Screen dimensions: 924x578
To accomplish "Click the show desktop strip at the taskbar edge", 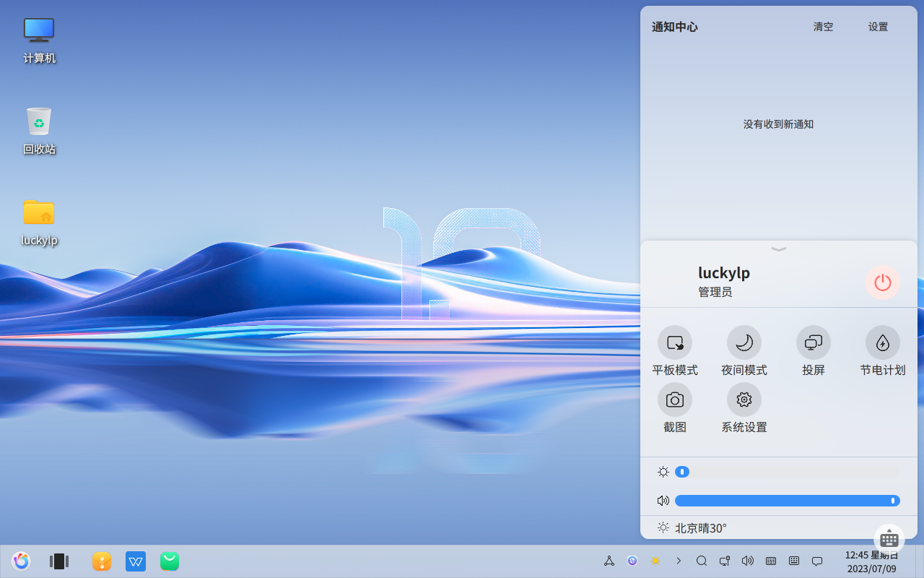I will click(x=920, y=561).
